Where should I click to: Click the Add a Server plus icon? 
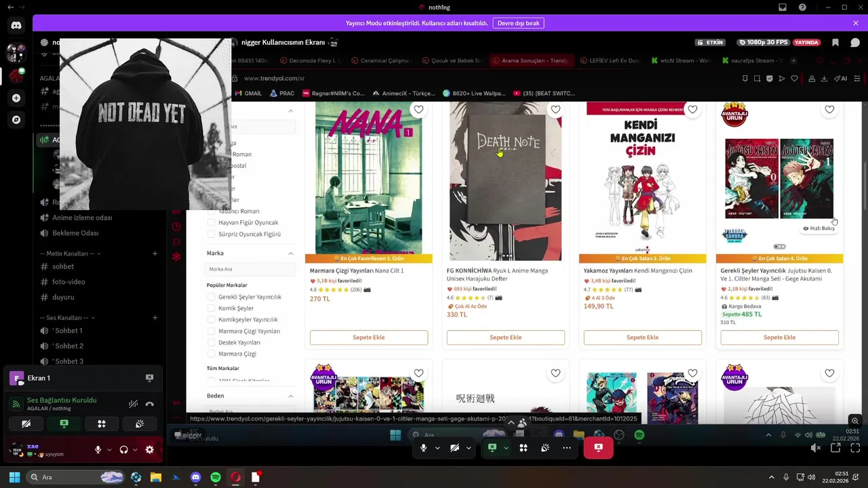point(16,98)
